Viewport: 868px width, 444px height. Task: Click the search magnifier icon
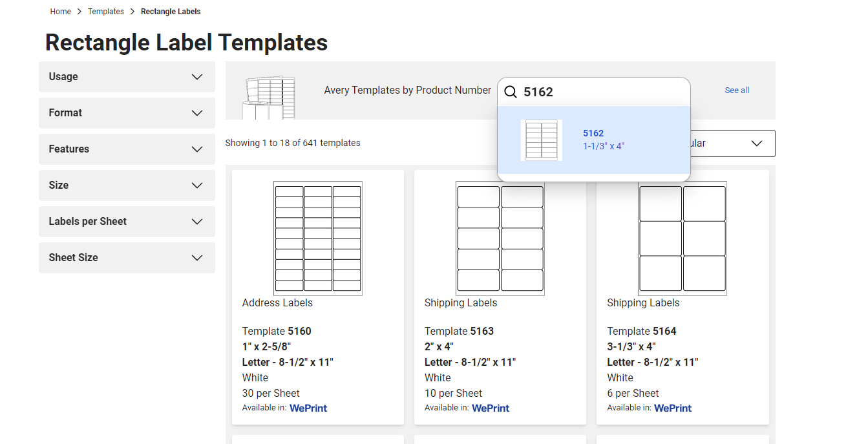[511, 92]
